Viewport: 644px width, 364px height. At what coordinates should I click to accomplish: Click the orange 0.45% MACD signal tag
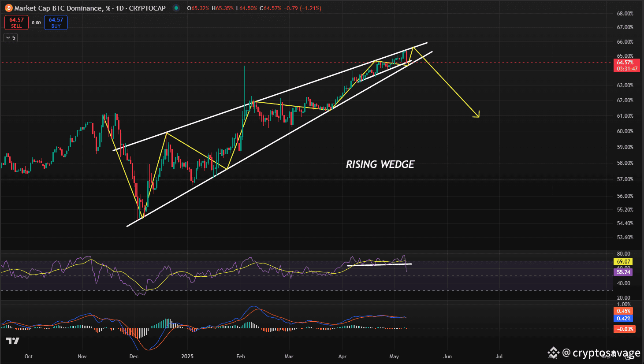coord(623,311)
